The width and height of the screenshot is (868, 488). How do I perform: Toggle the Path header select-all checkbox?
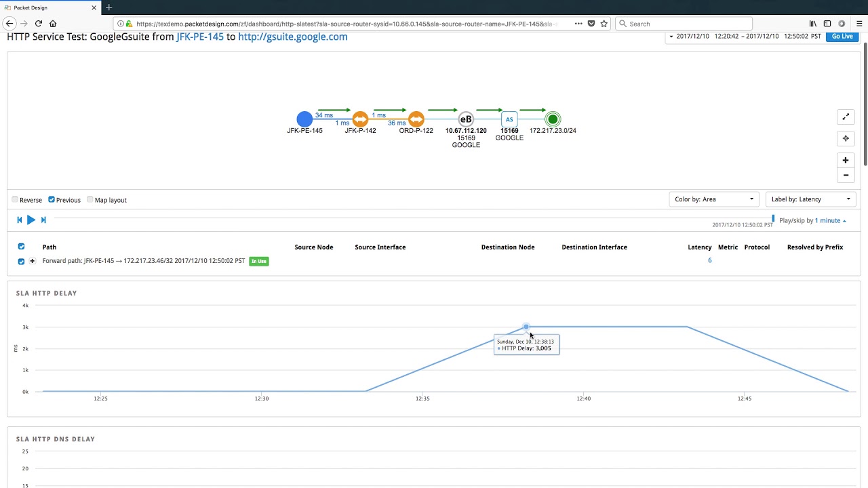(x=21, y=247)
